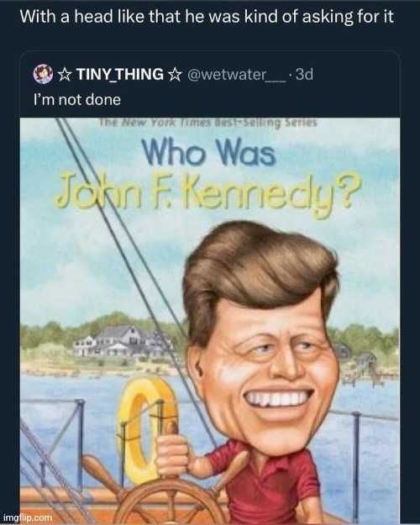Open the @wetwater___ handle link
Screen dimensions: 420x525
pyautogui.click(x=237, y=74)
